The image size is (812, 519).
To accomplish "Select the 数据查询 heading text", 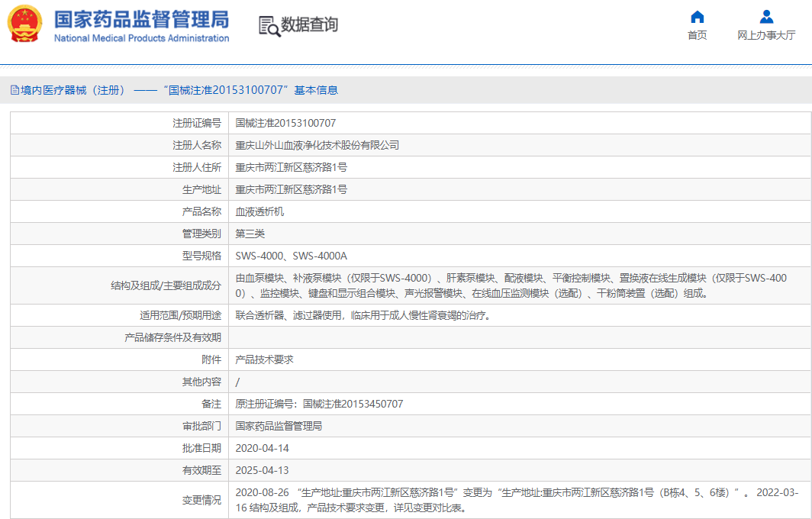I will [x=309, y=25].
